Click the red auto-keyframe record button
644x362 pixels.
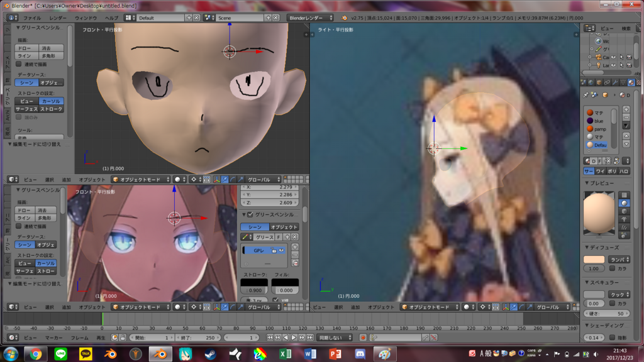point(363,337)
